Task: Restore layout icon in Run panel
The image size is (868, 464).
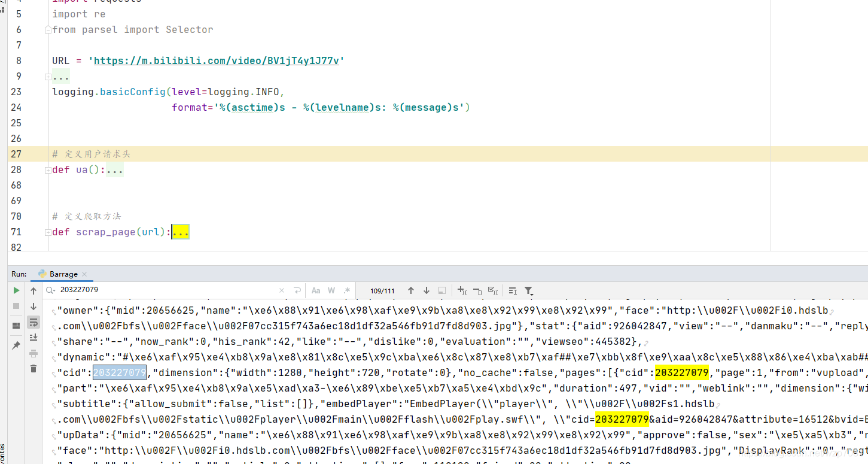Action: pyautogui.click(x=16, y=326)
